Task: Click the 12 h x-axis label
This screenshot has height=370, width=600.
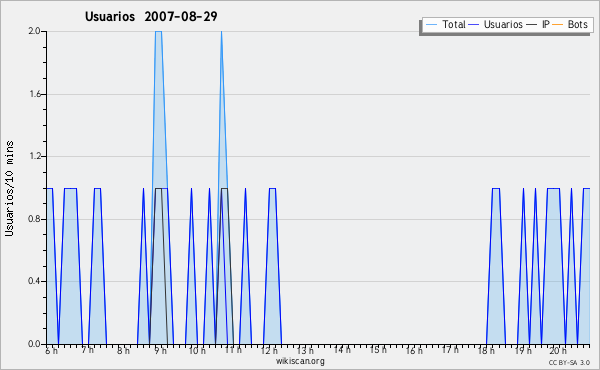Action: (x=269, y=351)
